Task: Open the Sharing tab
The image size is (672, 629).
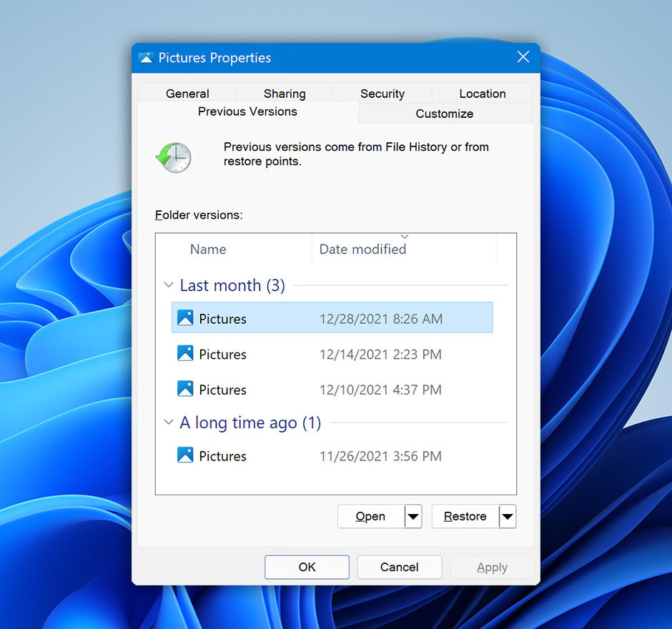Action: (x=285, y=93)
